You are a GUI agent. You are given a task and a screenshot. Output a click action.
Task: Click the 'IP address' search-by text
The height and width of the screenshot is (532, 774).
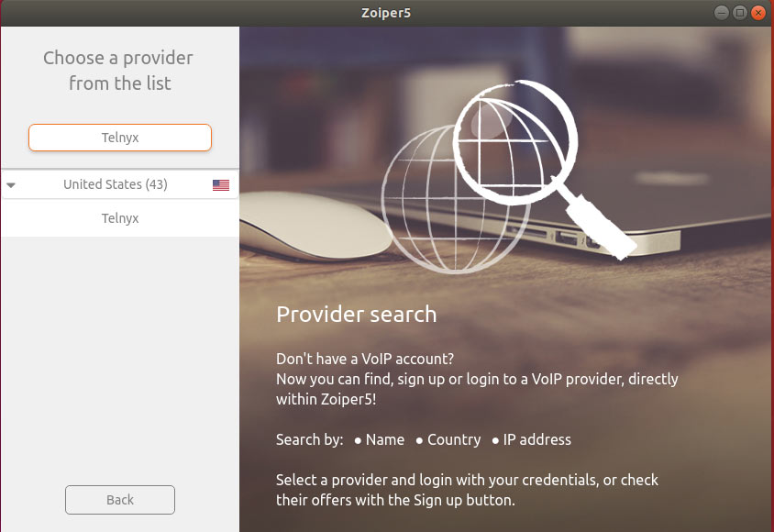click(x=536, y=439)
